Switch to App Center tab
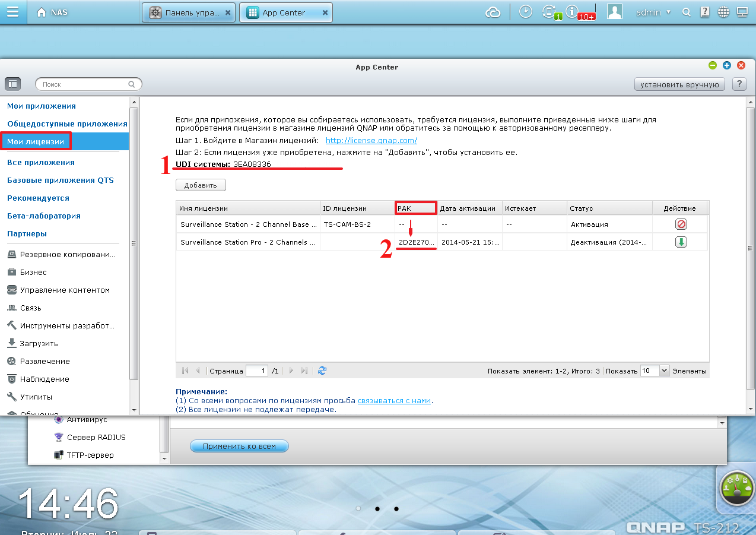756x535 pixels. click(285, 12)
